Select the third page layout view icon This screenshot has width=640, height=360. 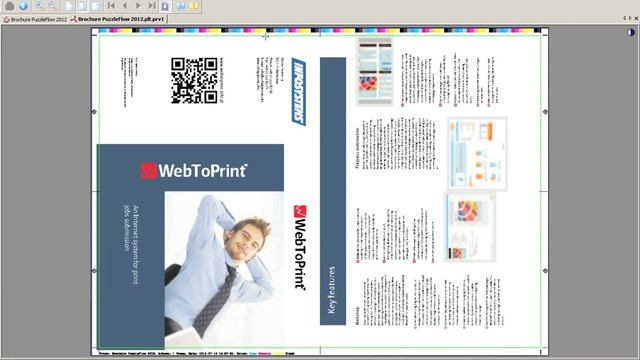(96, 6)
